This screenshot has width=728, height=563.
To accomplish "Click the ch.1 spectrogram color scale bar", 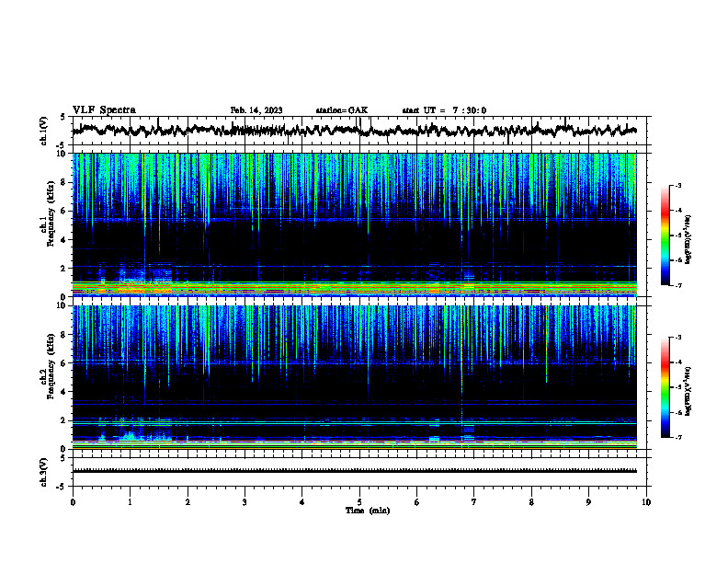I will 665,235.
